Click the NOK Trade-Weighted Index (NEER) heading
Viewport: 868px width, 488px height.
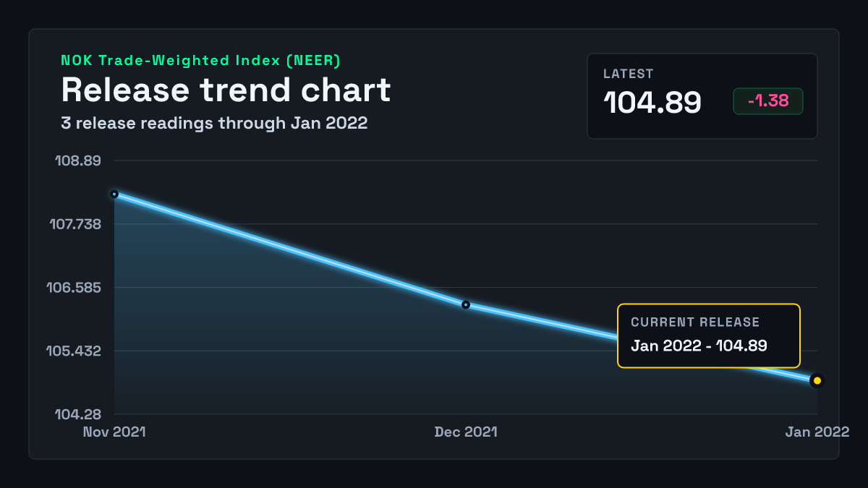(x=201, y=61)
